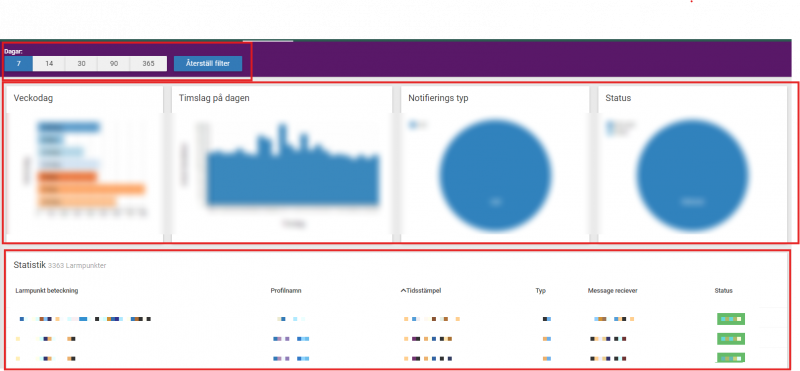This screenshot has height=371, width=800.
Task: Sort table by Profilnamn column header
Action: click(286, 290)
